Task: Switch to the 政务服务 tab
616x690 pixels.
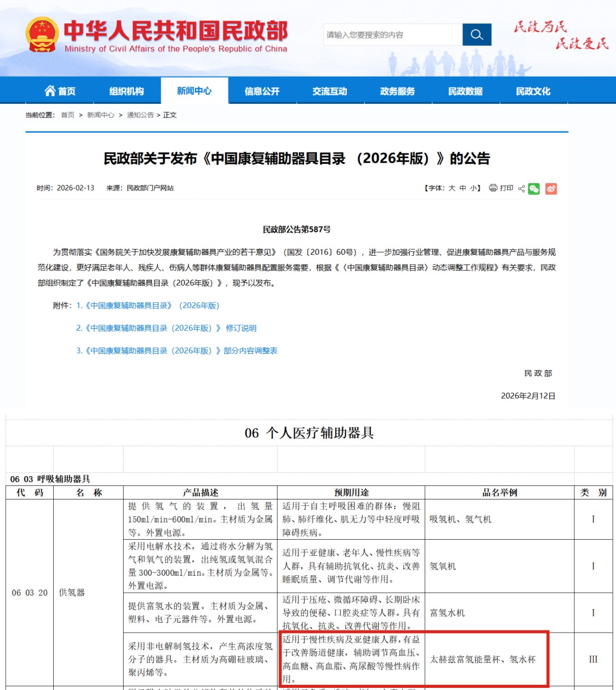Action: (397, 91)
